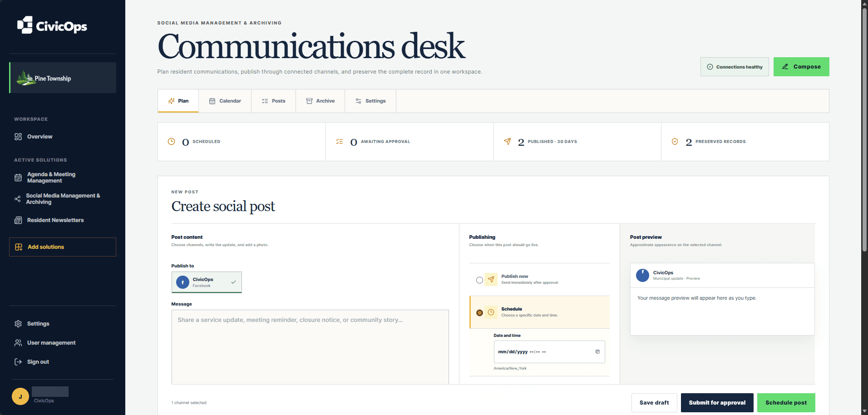Screen dimensions: 868x415
Task: Click the Add solutions plus-grid icon
Action: coord(19,247)
